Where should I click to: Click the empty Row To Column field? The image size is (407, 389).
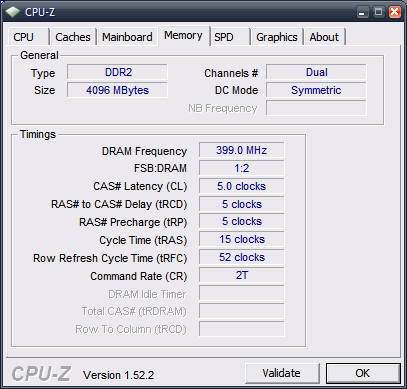point(242,329)
